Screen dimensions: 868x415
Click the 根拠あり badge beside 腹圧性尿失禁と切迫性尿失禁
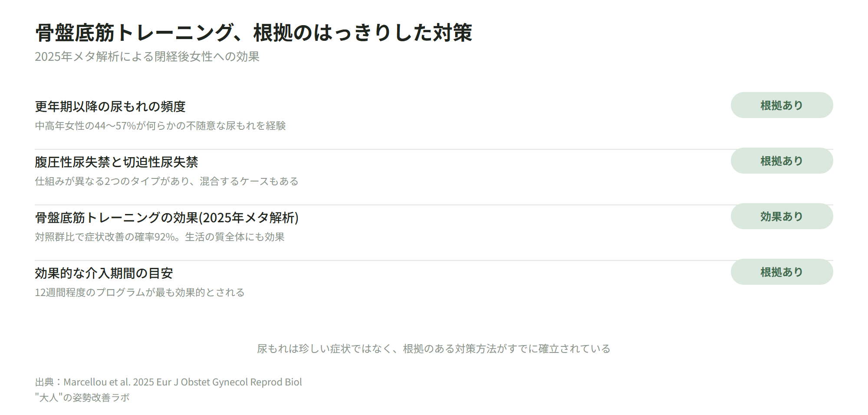(x=782, y=161)
